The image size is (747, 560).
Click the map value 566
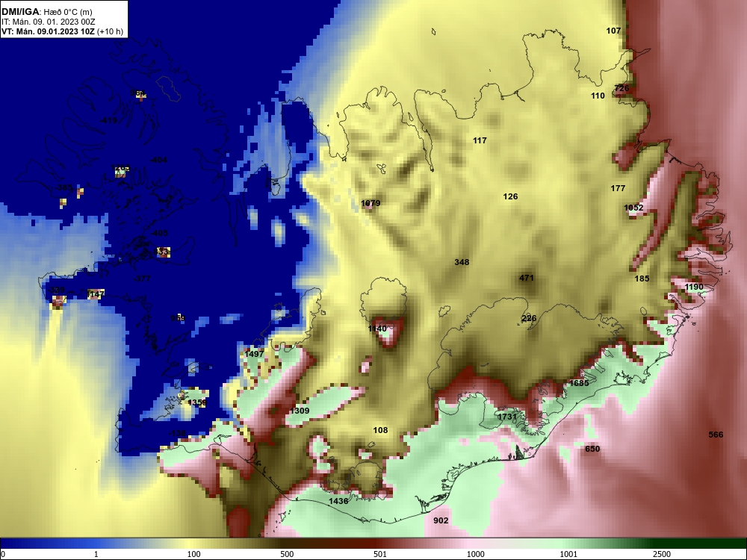click(x=716, y=435)
